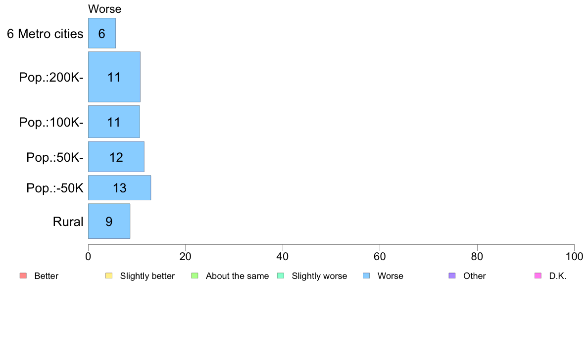Viewport: 588px width, 364px height.
Task: Select the Worse blue legend swatch
Action: pyautogui.click(x=366, y=276)
